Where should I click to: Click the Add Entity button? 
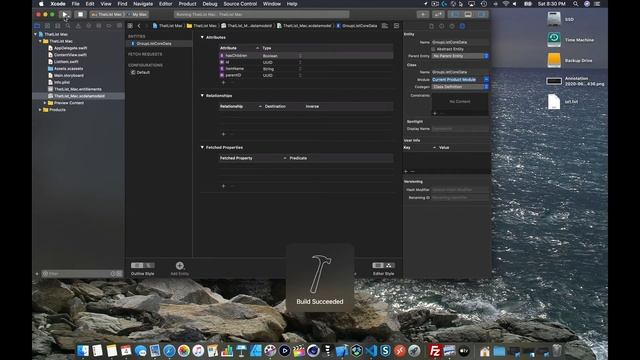coord(180,268)
